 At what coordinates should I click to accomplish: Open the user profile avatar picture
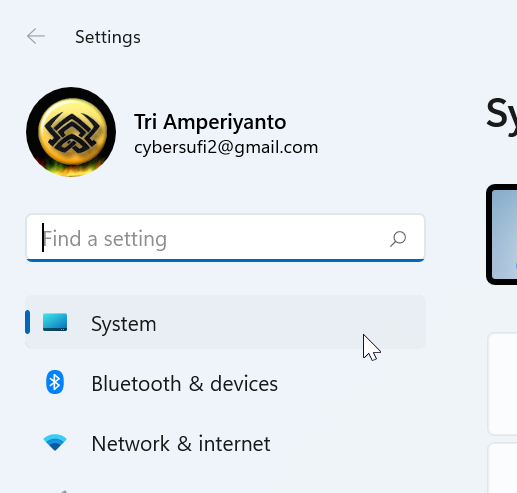71,132
